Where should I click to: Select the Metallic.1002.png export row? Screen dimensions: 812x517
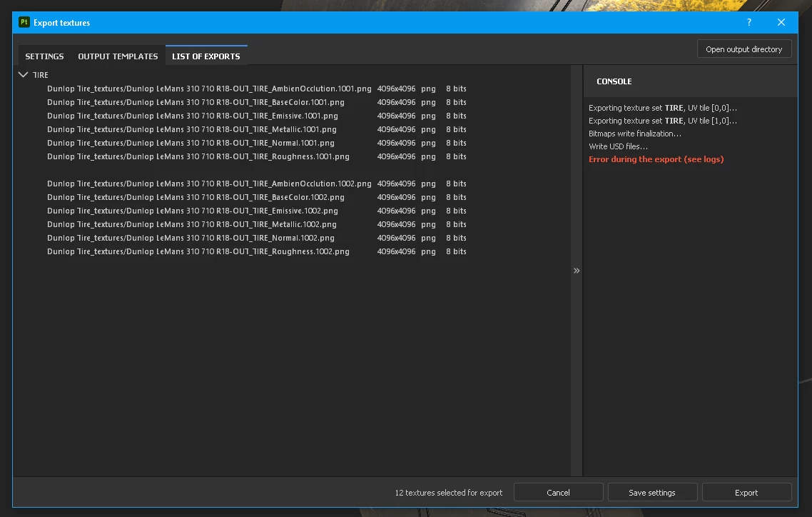pos(257,224)
